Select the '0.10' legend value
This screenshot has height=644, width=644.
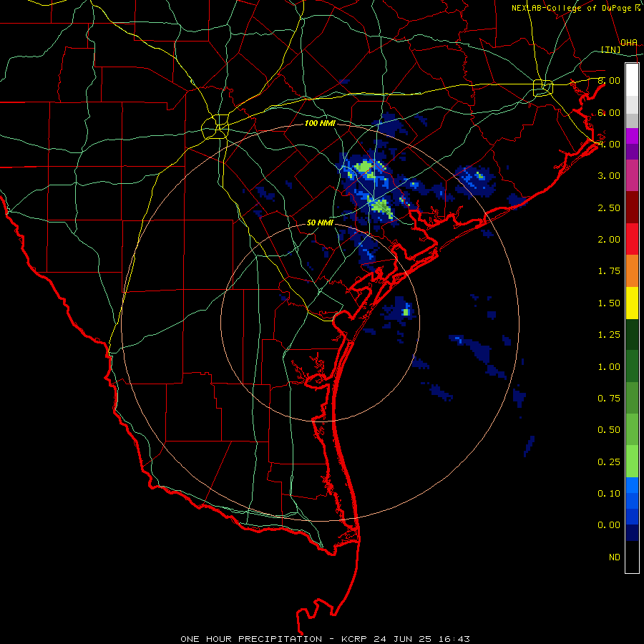point(609,494)
